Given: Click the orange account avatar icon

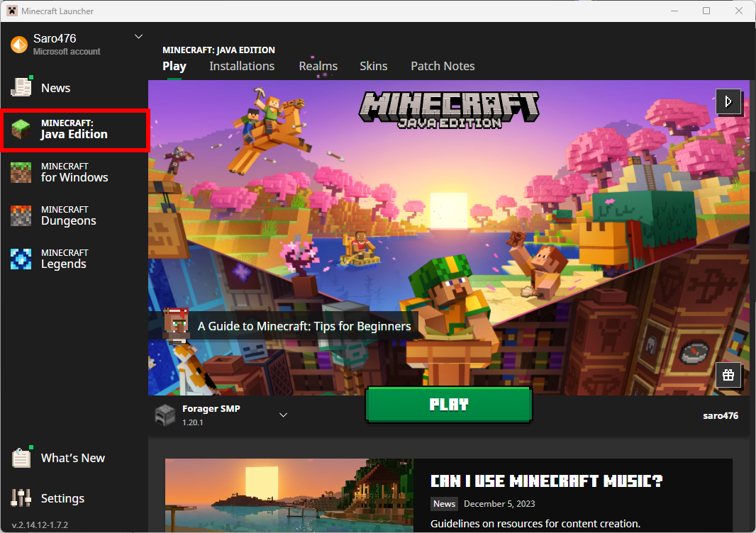Looking at the screenshot, I should [x=19, y=45].
